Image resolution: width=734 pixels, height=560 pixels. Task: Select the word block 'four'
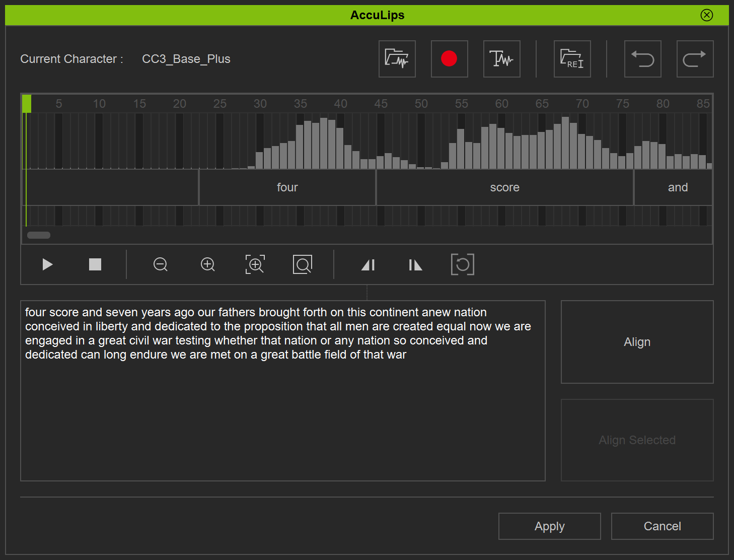(x=287, y=187)
